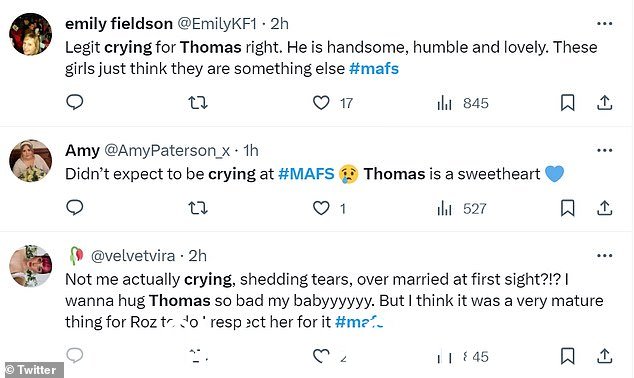Screen dimensions: 634x378
Task: Like Amy's tweet with 1 like
Action: [321, 209]
